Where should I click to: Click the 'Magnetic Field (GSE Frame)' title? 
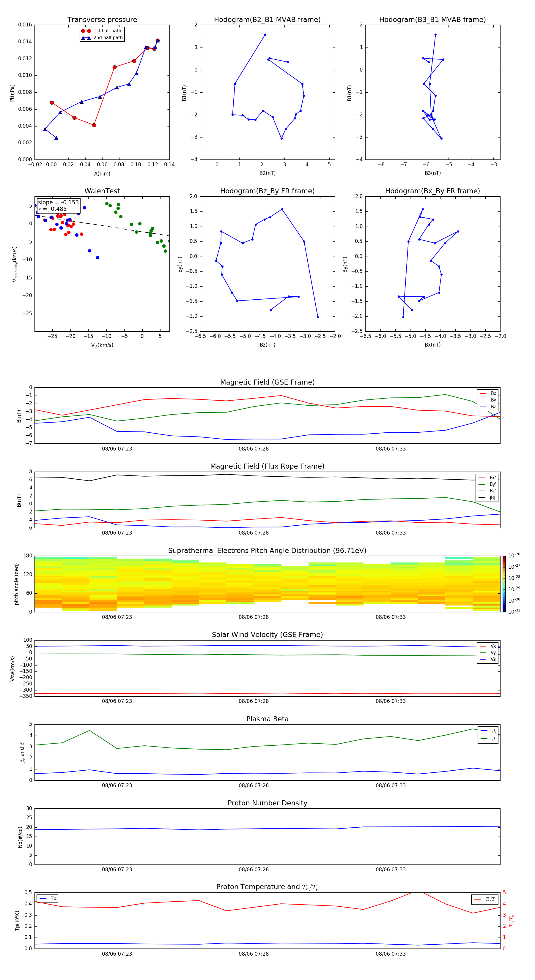(267, 382)
